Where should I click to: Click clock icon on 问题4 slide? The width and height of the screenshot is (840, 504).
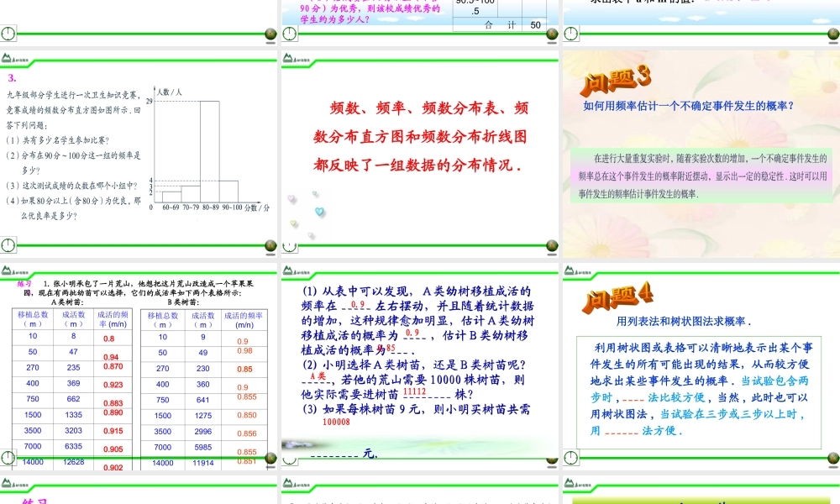click(x=571, y=458)
